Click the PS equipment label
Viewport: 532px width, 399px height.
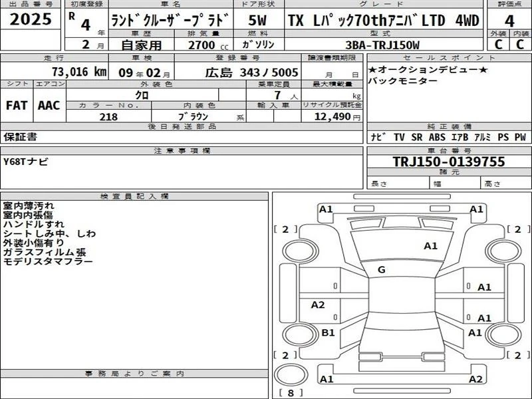click(x=503, y=137)
